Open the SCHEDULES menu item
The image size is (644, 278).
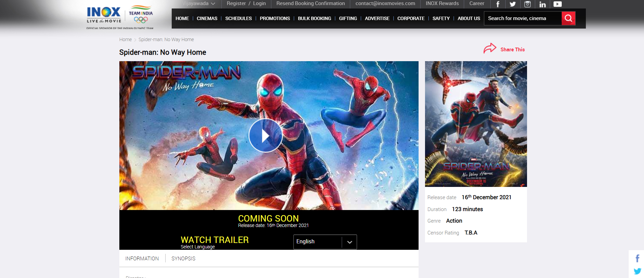point(238,18)
